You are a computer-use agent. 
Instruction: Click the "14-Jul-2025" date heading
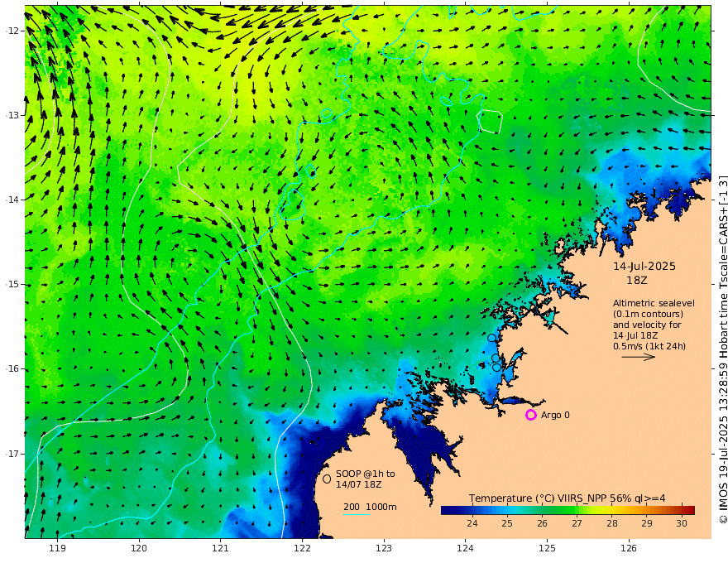[x=644, y=266]
